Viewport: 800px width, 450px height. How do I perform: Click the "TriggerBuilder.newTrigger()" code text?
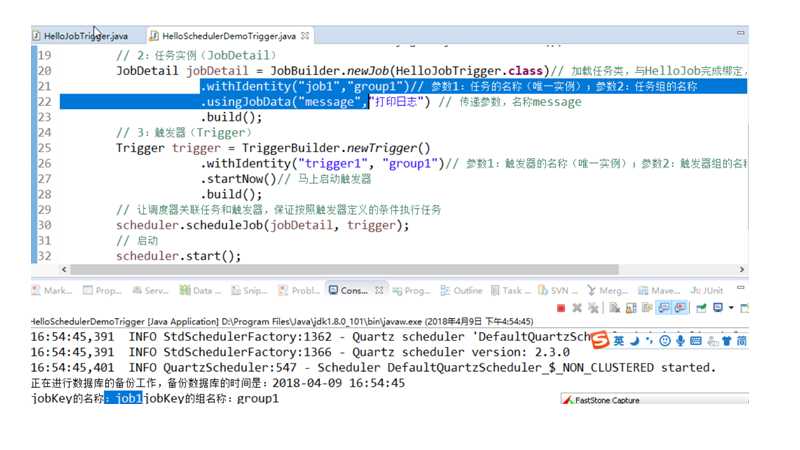[x=336, y=148]
